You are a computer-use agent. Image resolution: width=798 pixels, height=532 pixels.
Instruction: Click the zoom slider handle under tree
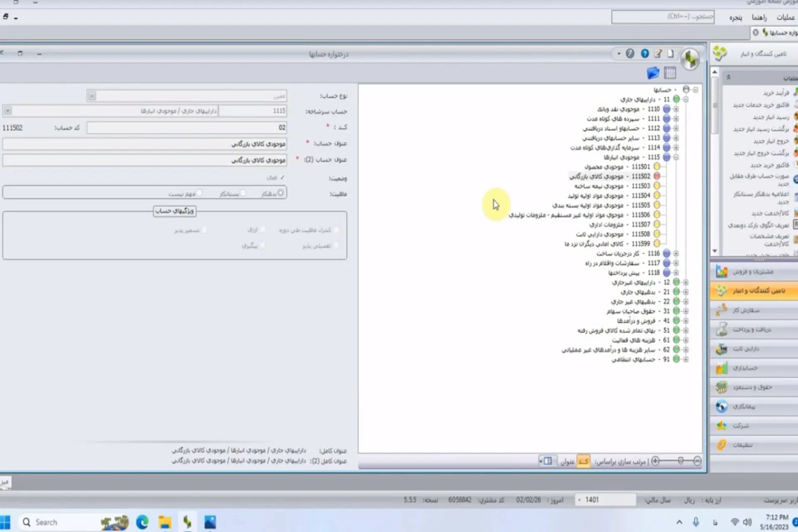click(680, 461)
